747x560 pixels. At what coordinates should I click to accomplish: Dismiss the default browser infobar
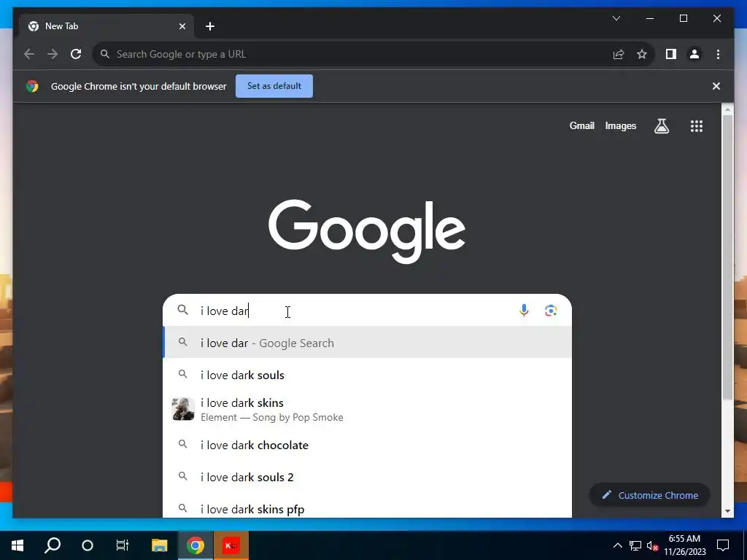(x=716, y=86)
